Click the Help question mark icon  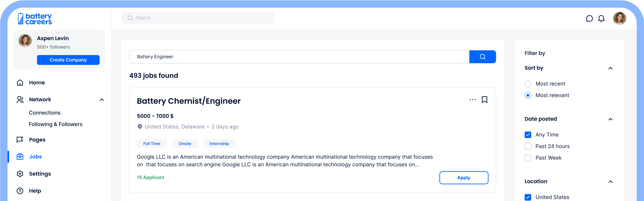click(x=20, y=191)
